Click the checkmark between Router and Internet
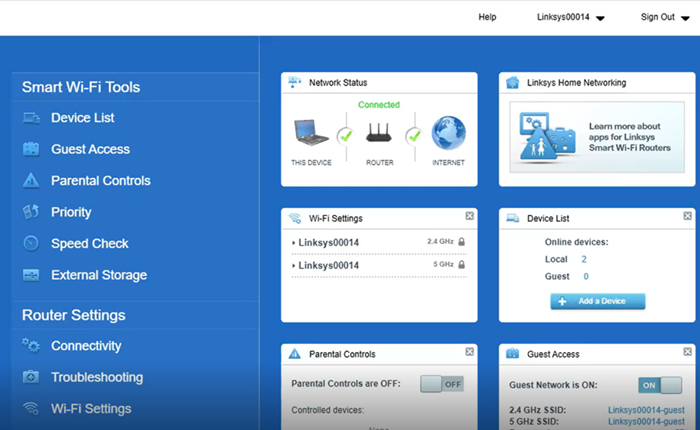700x430 pixels. 414,136
